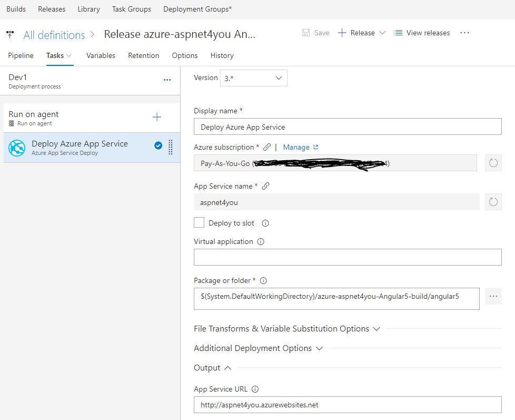This screenshot has width=515, height=420.
Task: Select the Dev1 deployment process
Action: click(90, 81)
